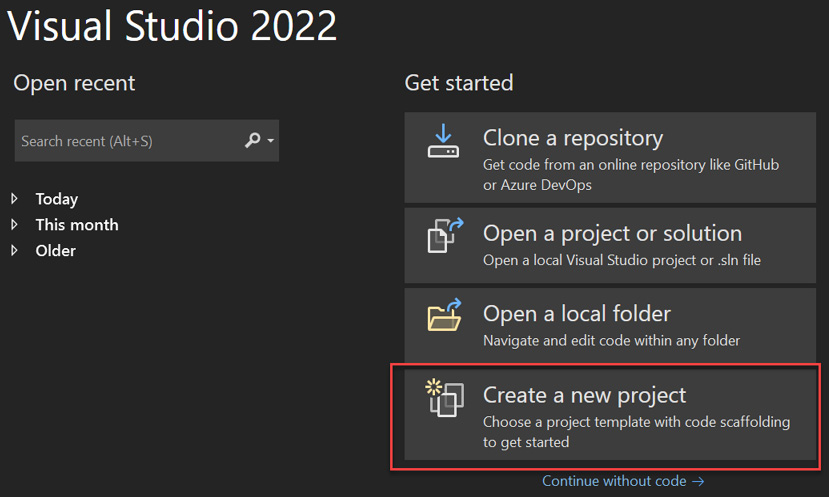Select the Older label
This screenshot has width=829, height=497.
coord(56,251)
